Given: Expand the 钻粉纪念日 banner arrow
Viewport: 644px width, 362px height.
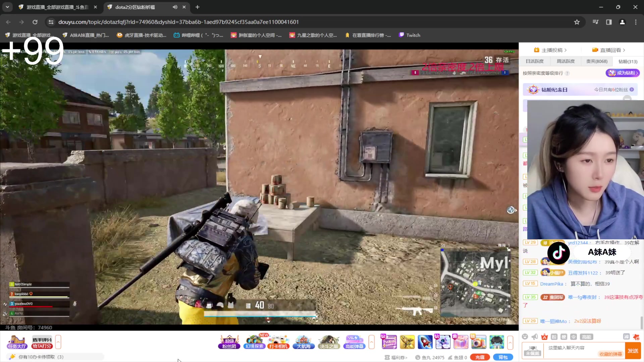Looking at the screenshot, I should (x=632, y=90).
